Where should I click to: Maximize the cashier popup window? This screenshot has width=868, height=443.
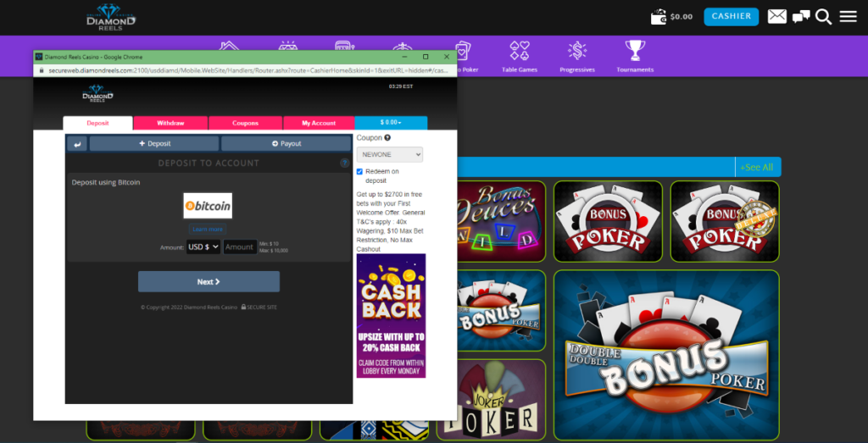click(426, 57)
